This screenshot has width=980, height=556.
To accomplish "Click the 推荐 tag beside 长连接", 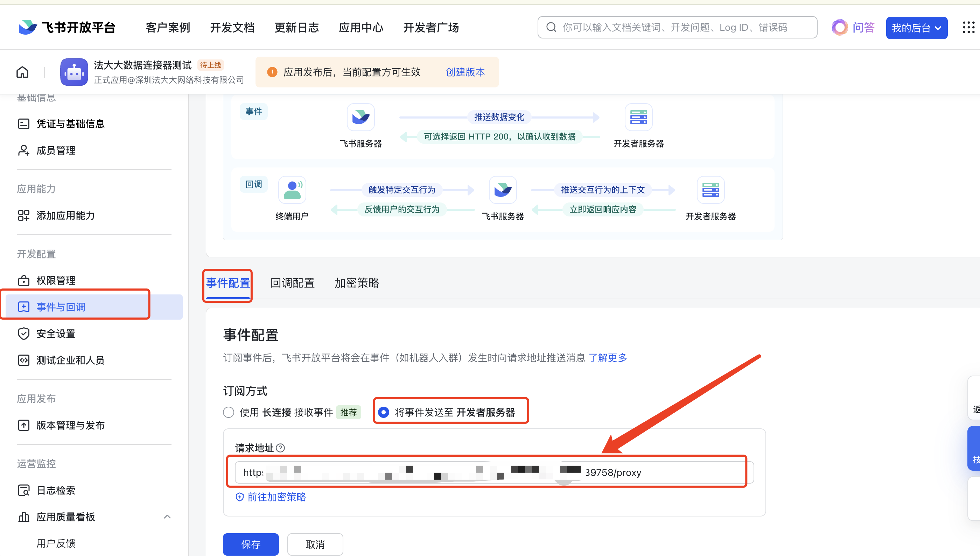I will click(x=349, y=412).
